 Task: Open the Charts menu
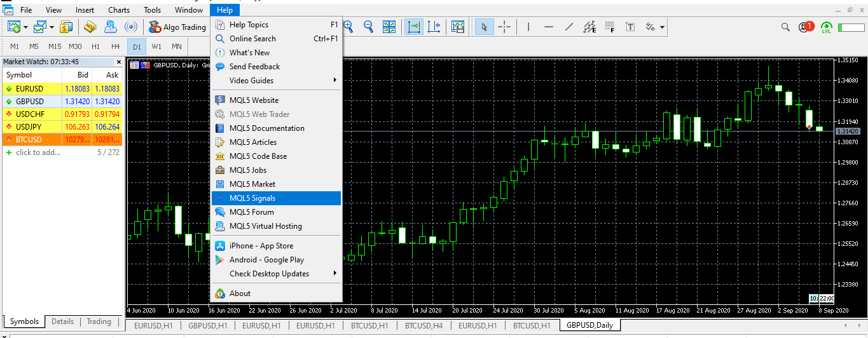(119, 10)
